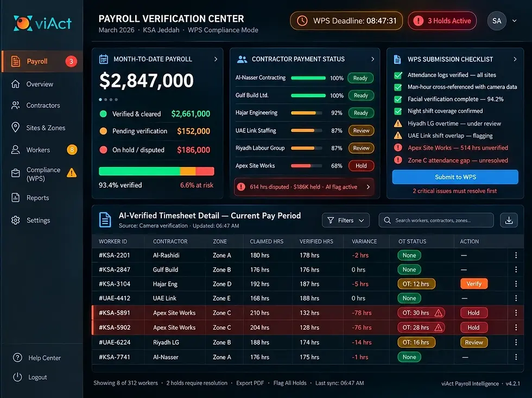Viewport: 532px width, 398px height.
Task: Click the WPS deadline clock icon
Action: point(302,21)
